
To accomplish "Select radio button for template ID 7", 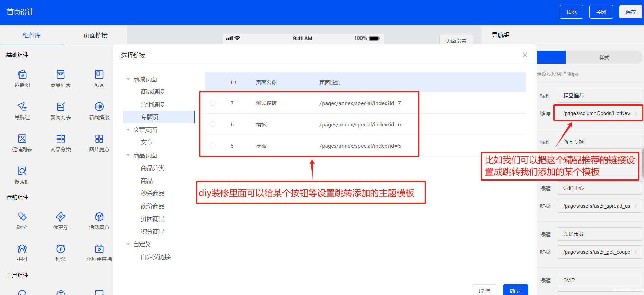I will (213, 103).
